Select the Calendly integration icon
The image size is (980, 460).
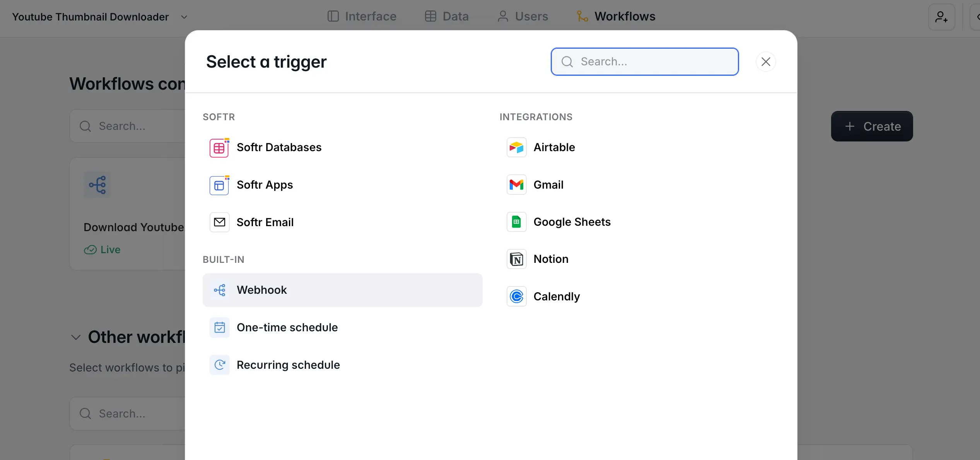point(516,297)
